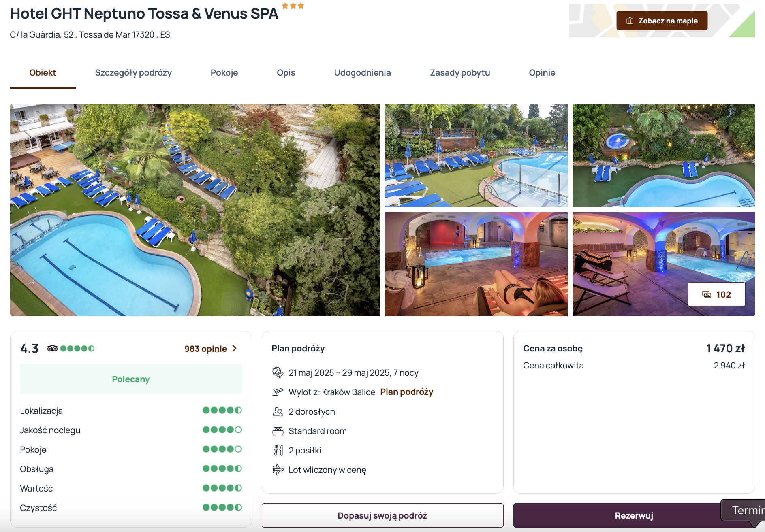Image resolution: width=765 pixels, height=532 pixels.
Task: Click the fork and knife meals icon
Action: (x=278, y=450)
